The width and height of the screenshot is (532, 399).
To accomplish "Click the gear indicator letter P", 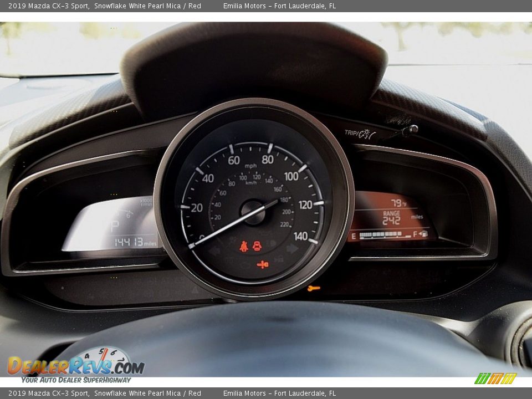I will 115,226.
